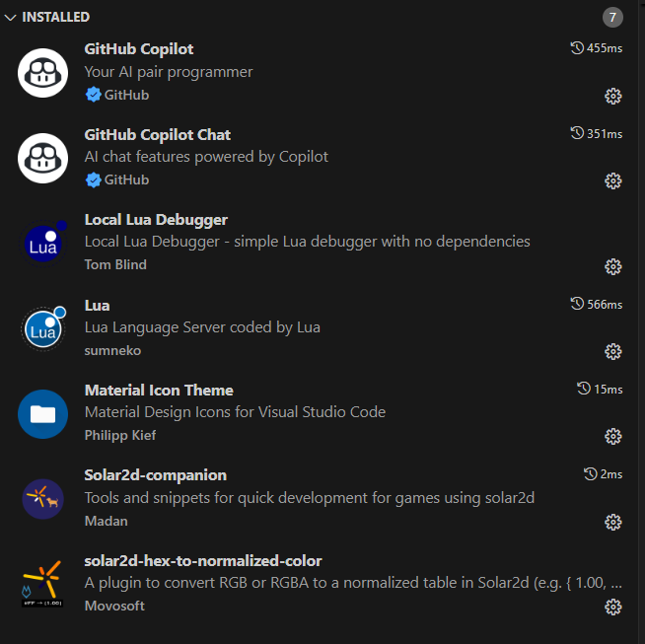
Task: Click the Material Icon Theme folder logo
Action: pyautogui.click(x=42, y=414)
